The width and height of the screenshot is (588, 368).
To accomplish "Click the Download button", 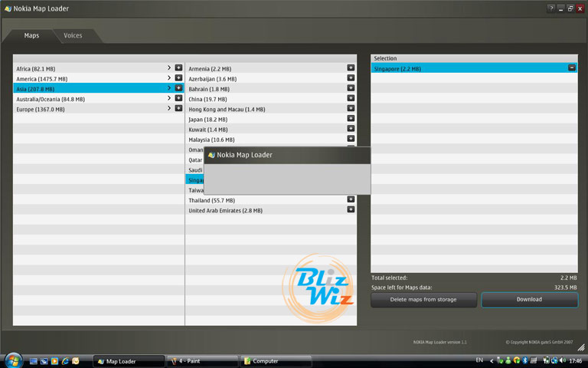I will click(x=529, y=300).
